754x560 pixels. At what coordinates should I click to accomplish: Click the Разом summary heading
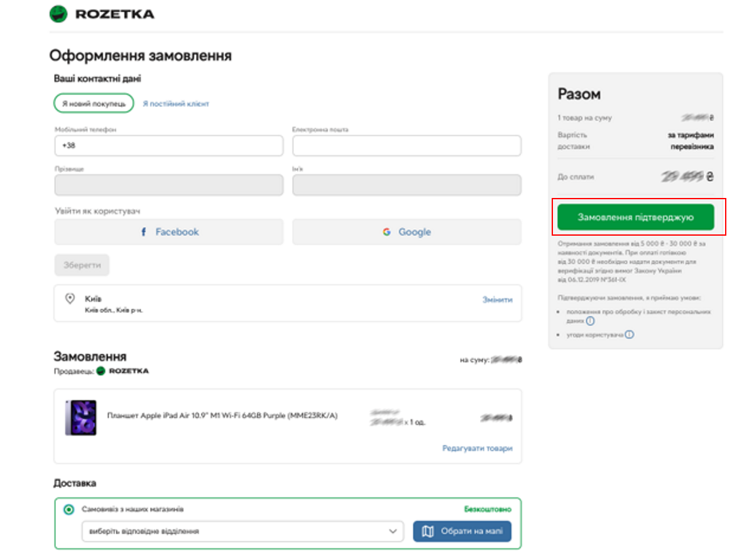[x=579, y=94]
